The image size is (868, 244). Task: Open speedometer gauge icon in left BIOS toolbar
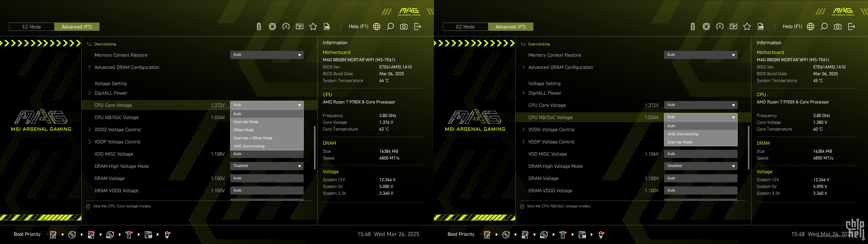tap(286, 27)
